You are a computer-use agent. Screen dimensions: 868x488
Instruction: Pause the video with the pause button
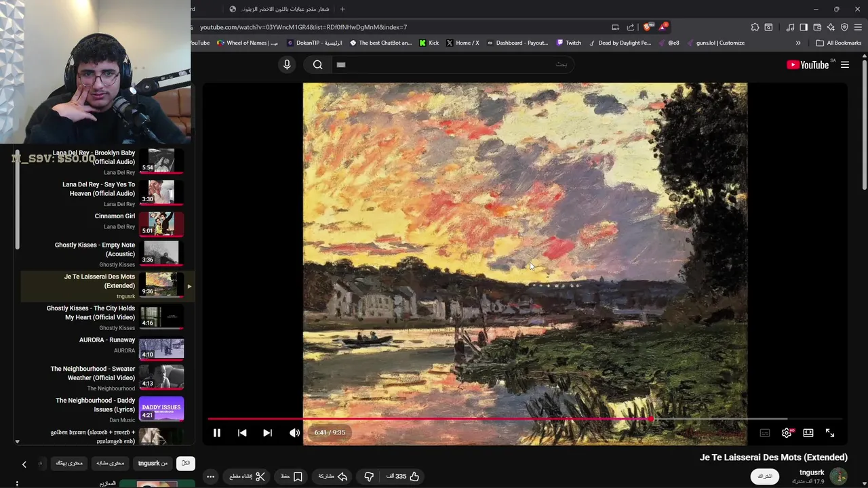(x=217, y=432)
